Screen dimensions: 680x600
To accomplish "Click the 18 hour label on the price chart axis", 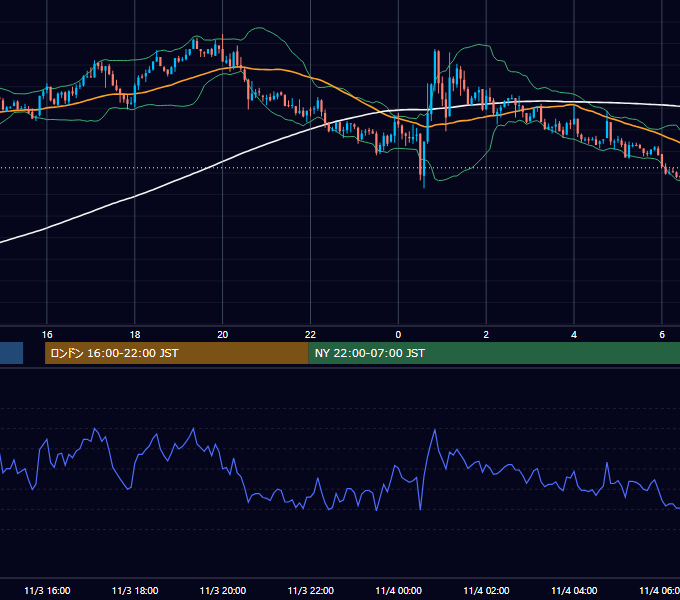I will [135, 335].
